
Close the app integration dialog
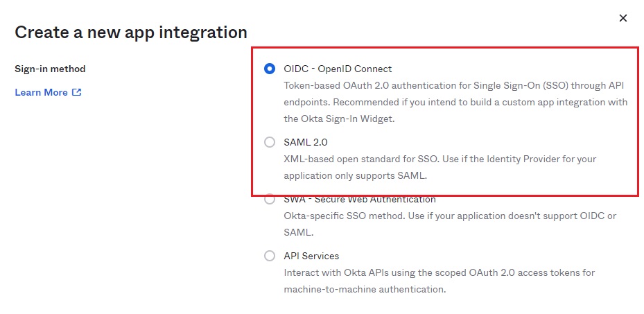point(623,18)
